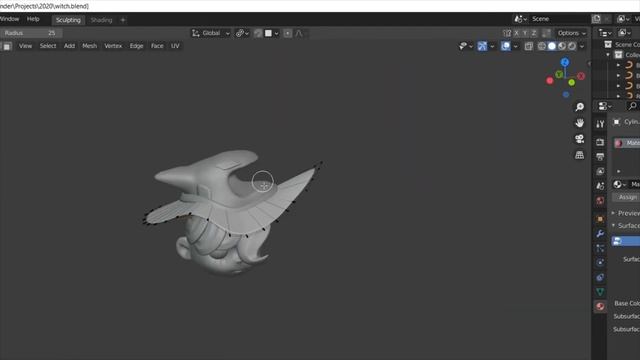This screenshot has height=360, width=640.
Task: Toggle proportional editing button
Action: [x=287, y=33]
